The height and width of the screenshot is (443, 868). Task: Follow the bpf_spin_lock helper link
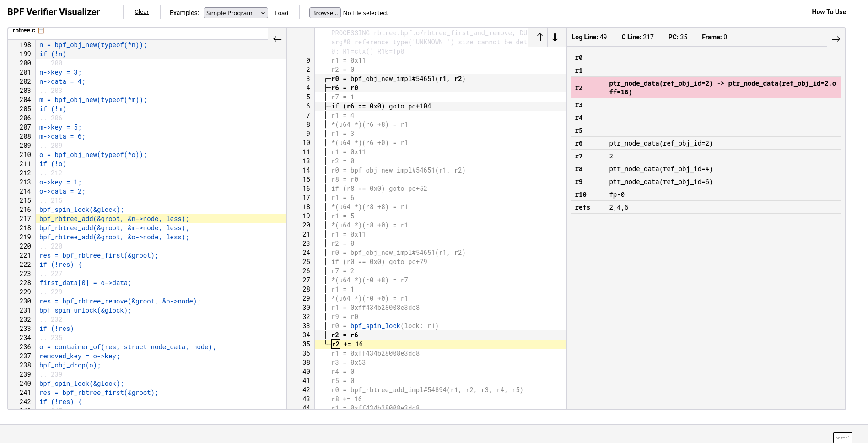375,326
